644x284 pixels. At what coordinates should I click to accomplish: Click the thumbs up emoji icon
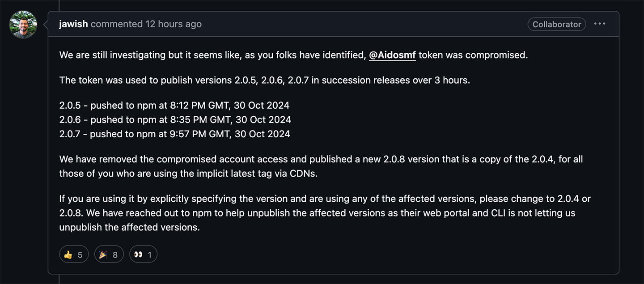(68, 254)
